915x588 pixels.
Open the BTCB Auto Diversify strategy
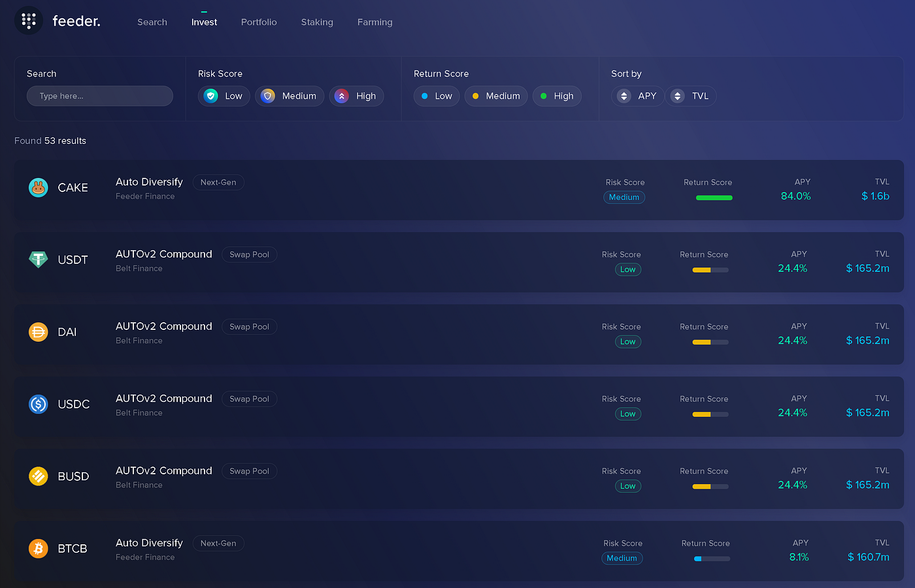point(459,551)
